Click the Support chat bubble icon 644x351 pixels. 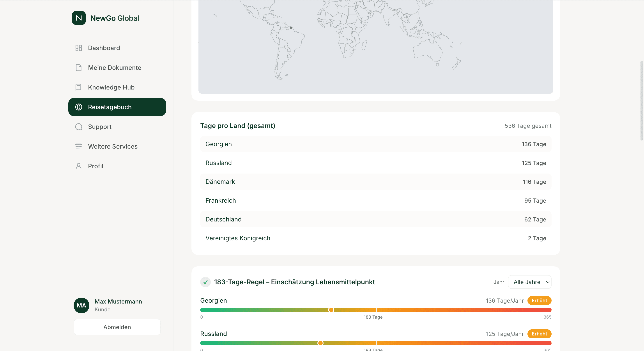point(78,127)
